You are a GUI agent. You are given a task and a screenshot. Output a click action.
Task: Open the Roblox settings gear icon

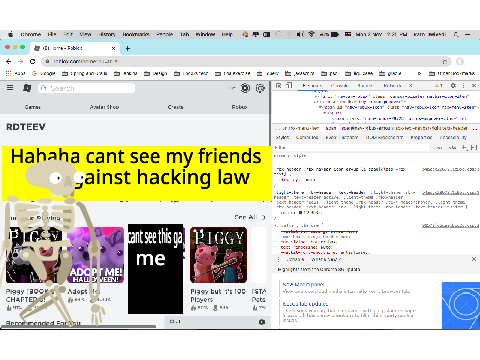click(x=260, y=88)
